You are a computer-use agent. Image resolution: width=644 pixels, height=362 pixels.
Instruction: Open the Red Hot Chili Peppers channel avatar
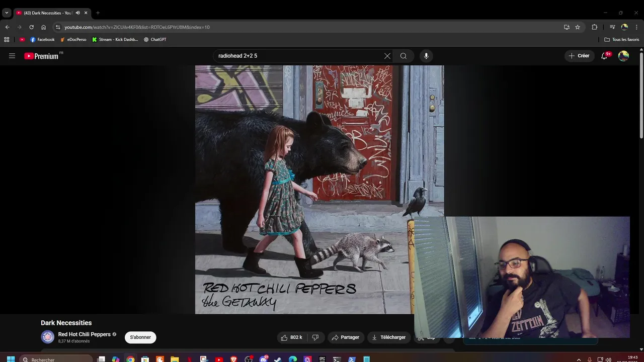coord(48,337)
